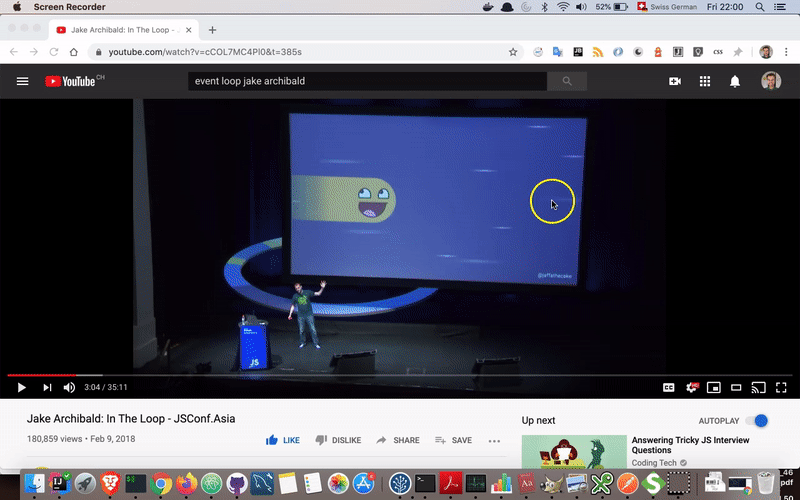Open the RSS feed extension
The height and width of the screenshot is (500, 800).
coord(597,52)
